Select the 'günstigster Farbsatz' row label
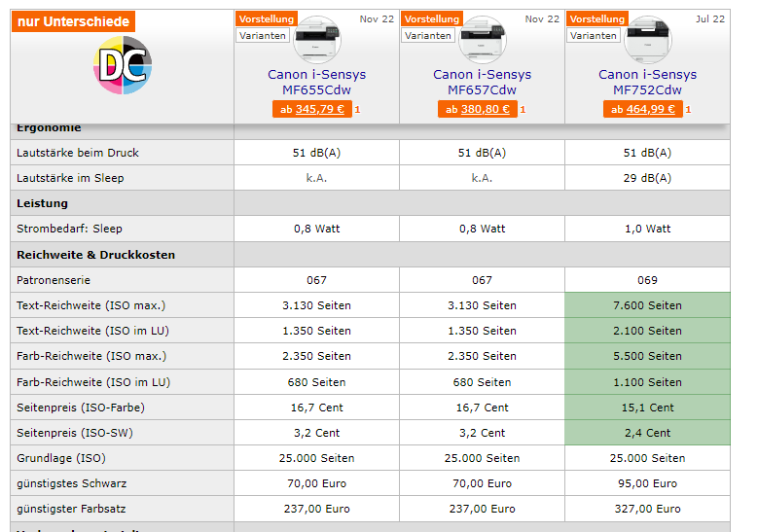Viewport: 758px width, 532px height. (71, 509)
